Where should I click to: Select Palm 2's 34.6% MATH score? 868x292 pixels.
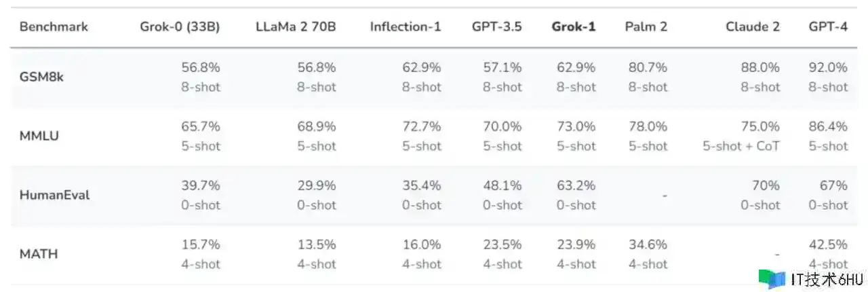647,244
